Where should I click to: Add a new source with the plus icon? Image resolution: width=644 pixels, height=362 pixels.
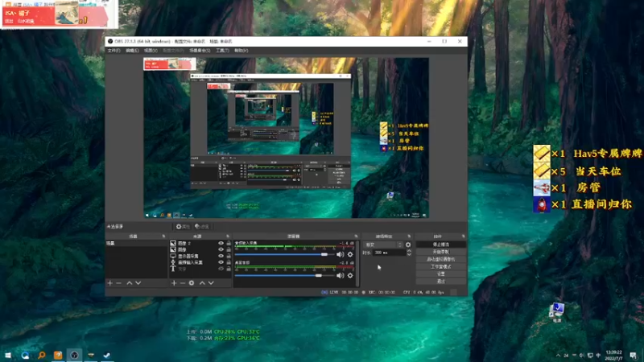[174, 283]
